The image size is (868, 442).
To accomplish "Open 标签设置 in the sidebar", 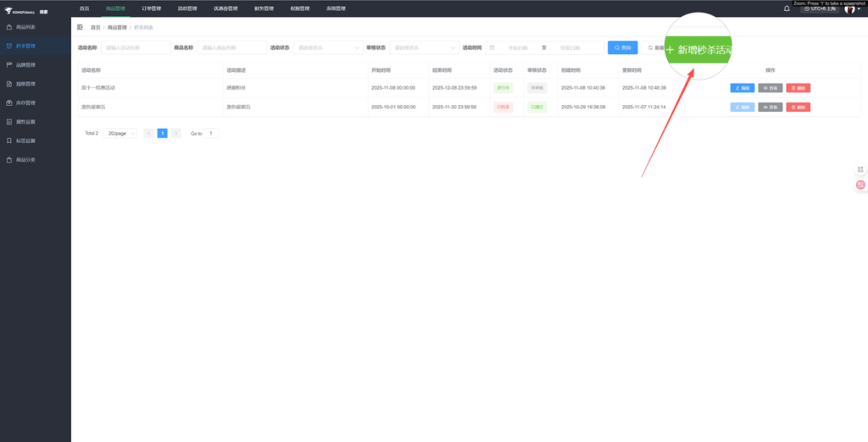I will click(25, 141).
